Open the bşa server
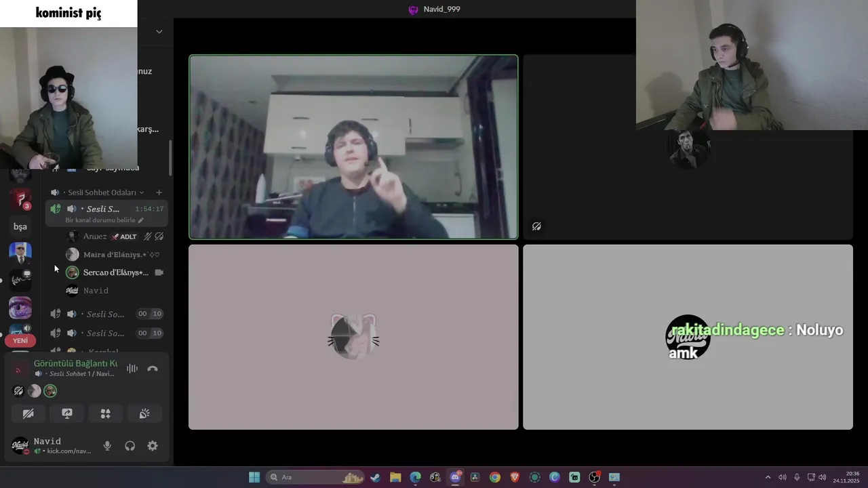868x488 pixels. pos(20,226)
